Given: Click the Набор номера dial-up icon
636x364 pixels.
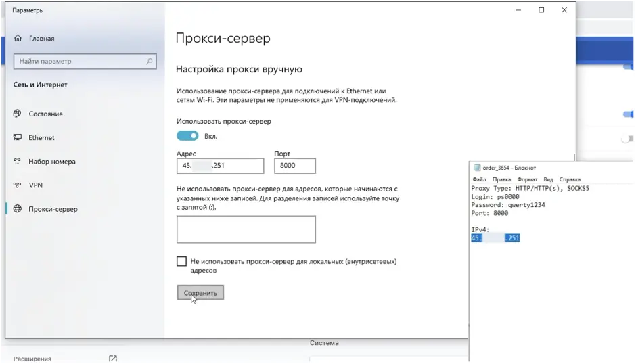Looking at the screenshot, I should pos(17,161).
